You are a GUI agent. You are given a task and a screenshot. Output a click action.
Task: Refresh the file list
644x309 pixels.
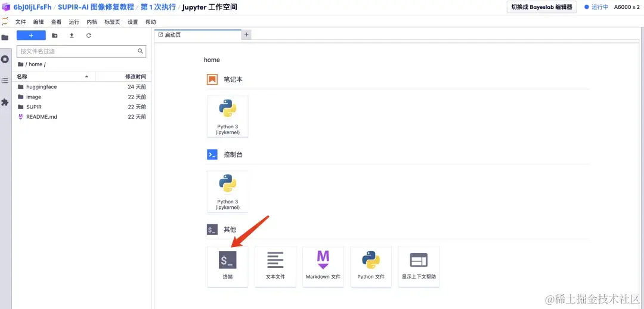(x=88, y=35)
